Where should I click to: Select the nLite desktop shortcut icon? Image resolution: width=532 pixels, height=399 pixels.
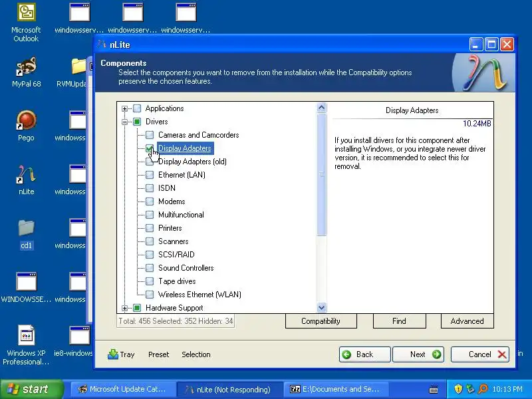tap(26, 174)
